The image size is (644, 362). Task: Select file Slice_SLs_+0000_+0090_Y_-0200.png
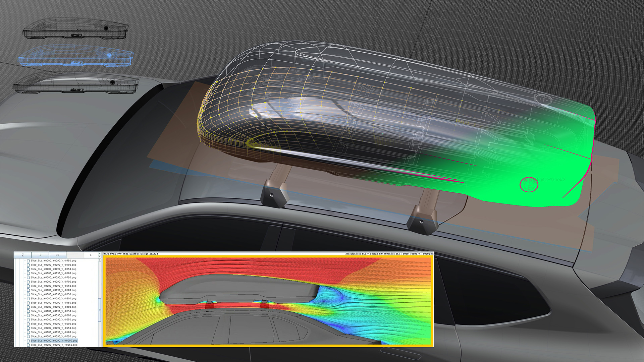(x=53, y=324)
